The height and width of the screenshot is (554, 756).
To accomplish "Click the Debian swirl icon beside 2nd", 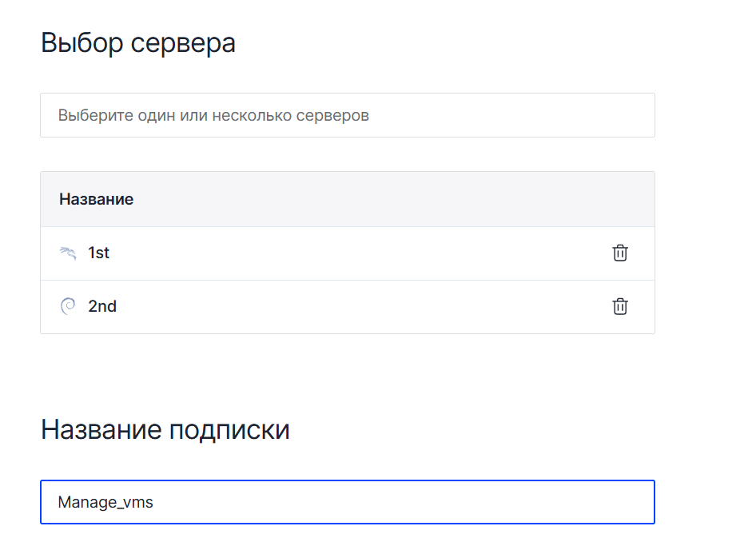I will (x=68, y=306).
